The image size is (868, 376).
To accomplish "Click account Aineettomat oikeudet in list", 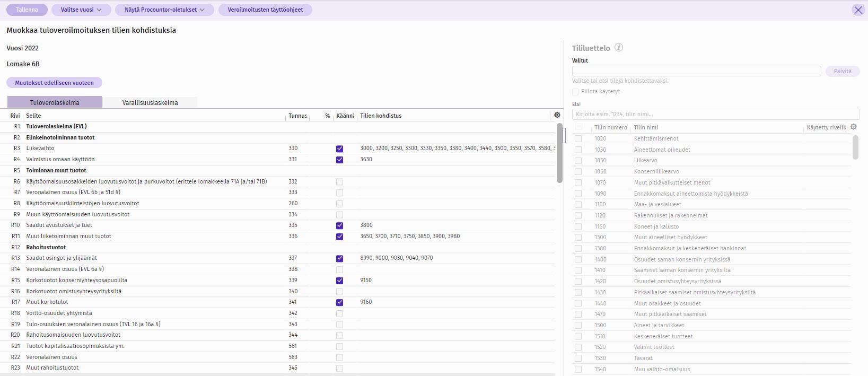I will click(x=662, y=150).
